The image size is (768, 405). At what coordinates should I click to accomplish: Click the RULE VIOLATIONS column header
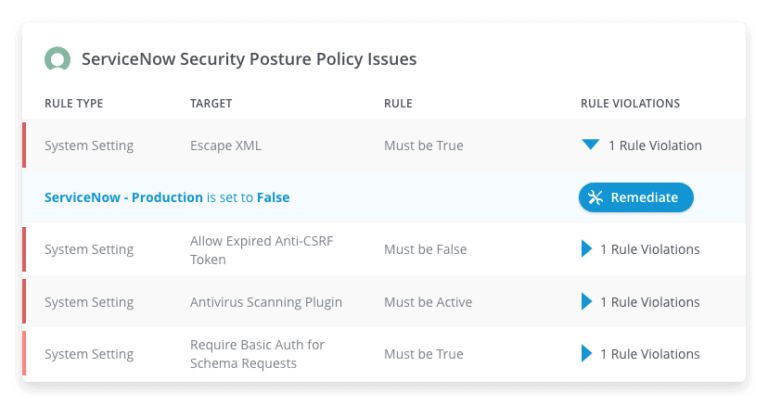[630, 103]
